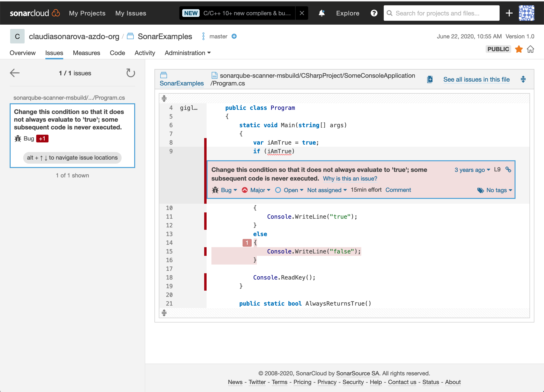Open the Pricing footer link
This screenshot has width=544, height=392.
302,382
